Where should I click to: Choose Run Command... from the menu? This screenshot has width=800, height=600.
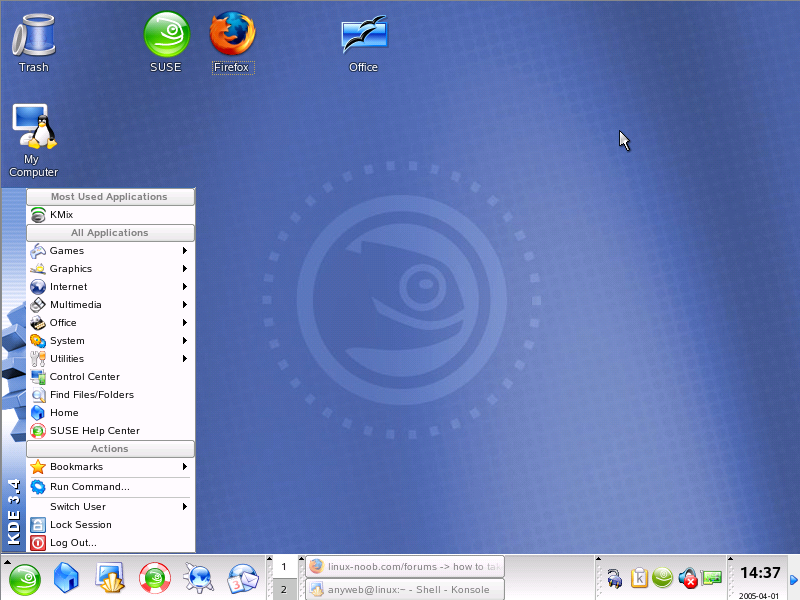111,487
